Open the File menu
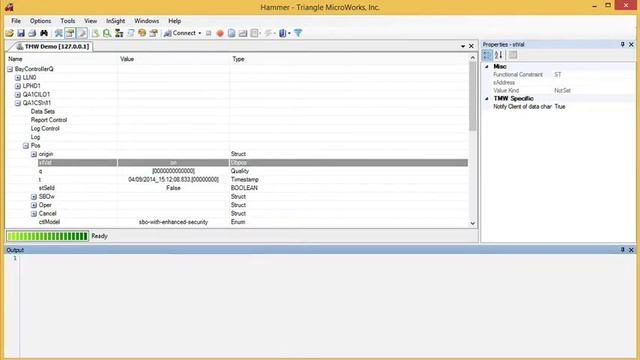Viewport: 640px width, 360px height. [x=16, y=21]
